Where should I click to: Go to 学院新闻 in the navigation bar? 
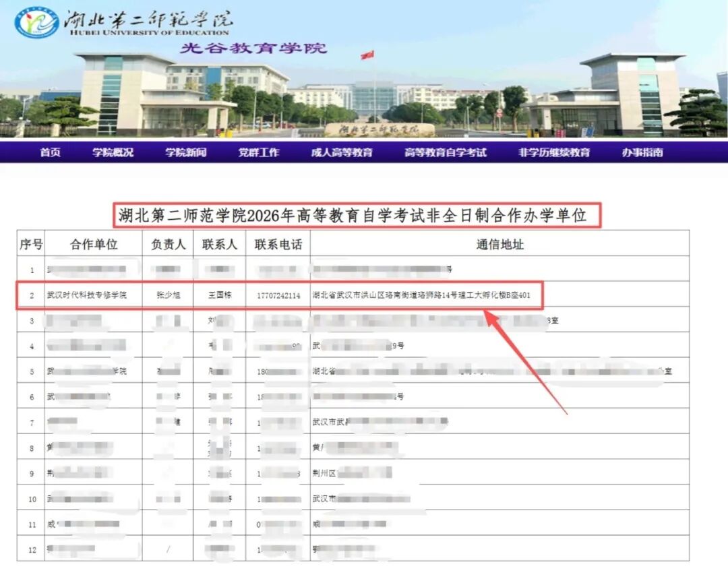tap(186, 152)
